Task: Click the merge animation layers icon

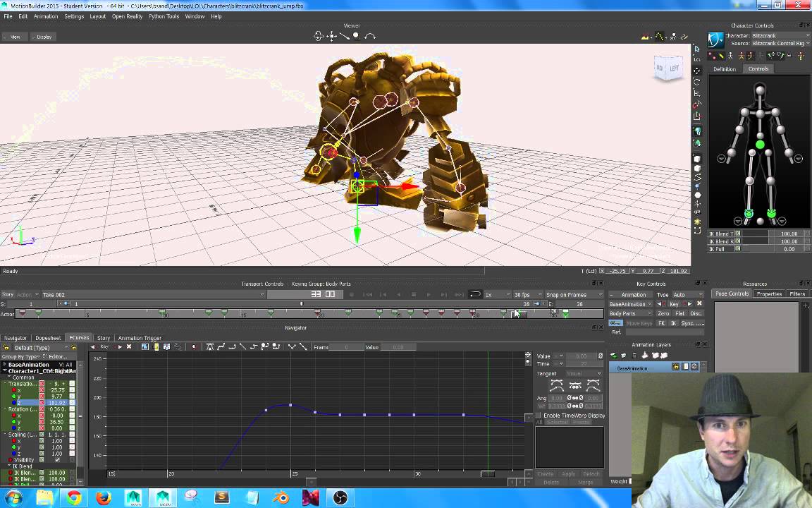Action: click(645, 356)
